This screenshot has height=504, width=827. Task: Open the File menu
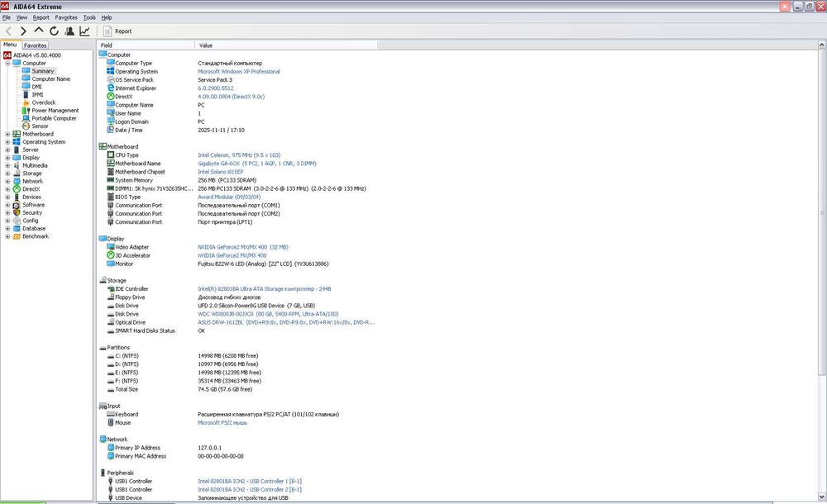[x=7, y=17]
